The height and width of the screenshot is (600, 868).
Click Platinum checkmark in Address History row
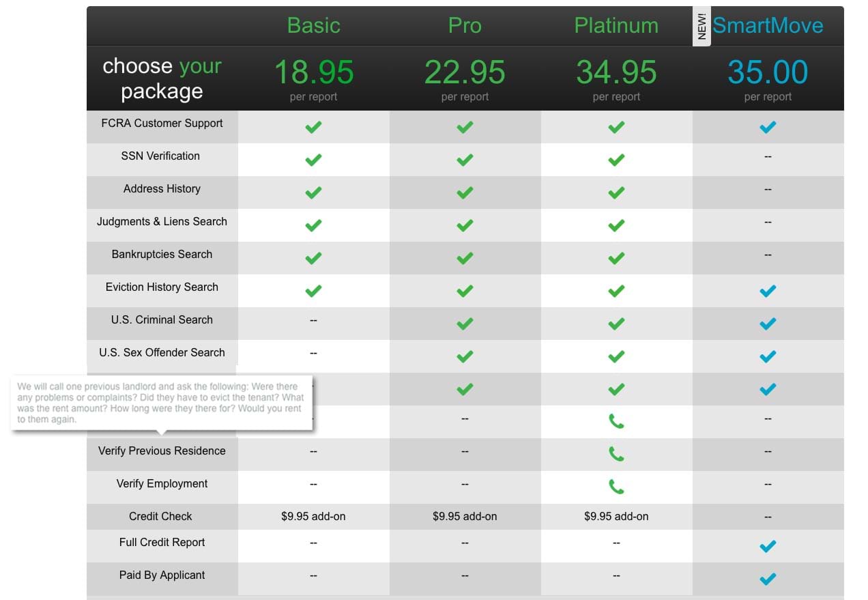[x=616, y=192]
